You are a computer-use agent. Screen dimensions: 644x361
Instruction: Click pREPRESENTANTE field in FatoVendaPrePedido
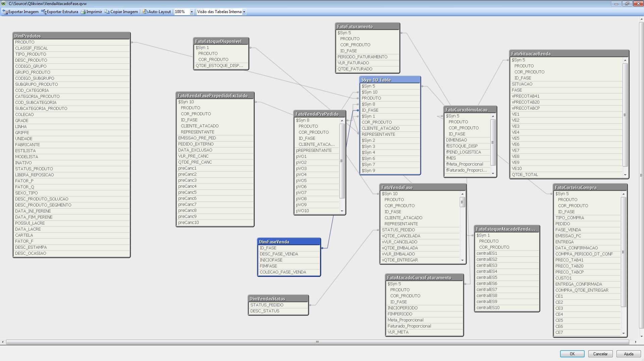click(x=317, y=151)
